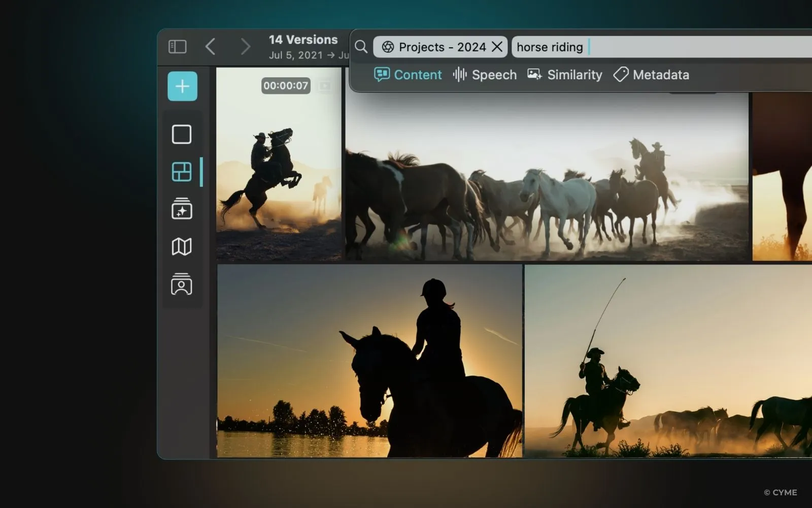Switch search mode to Similarity
Image resolution: width=812 pixels, height=508 pixels.
[x=564, y=75]
